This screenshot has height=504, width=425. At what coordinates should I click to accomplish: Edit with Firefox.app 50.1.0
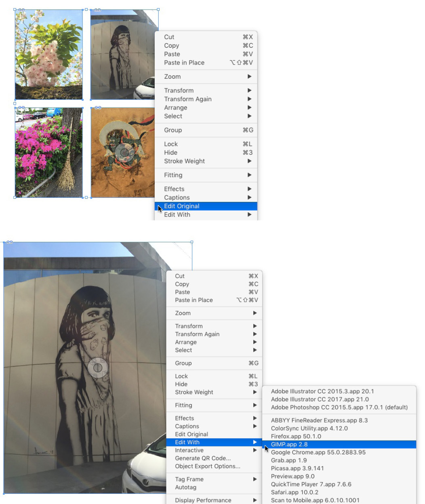coord(339,436)
